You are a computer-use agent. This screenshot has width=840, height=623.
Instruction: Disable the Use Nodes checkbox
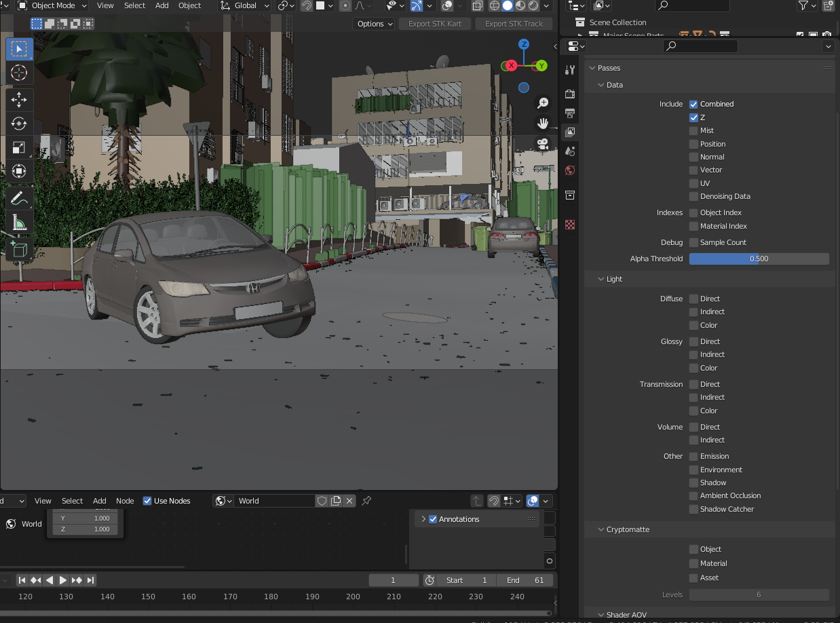point(147,501)
